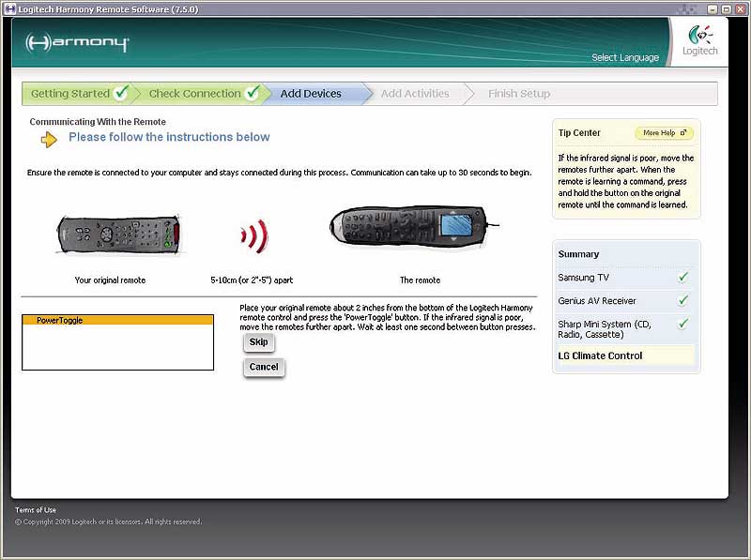
Task: Select PowerToggle in the command list
Action: 118,320
